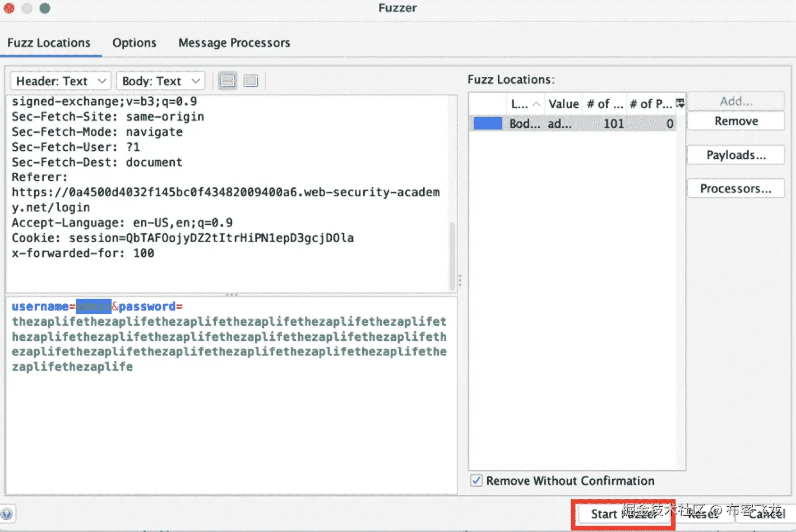Uncheck Remove Without Confirmation
Viewport: 796px width, 532px height.
point(476,480)
